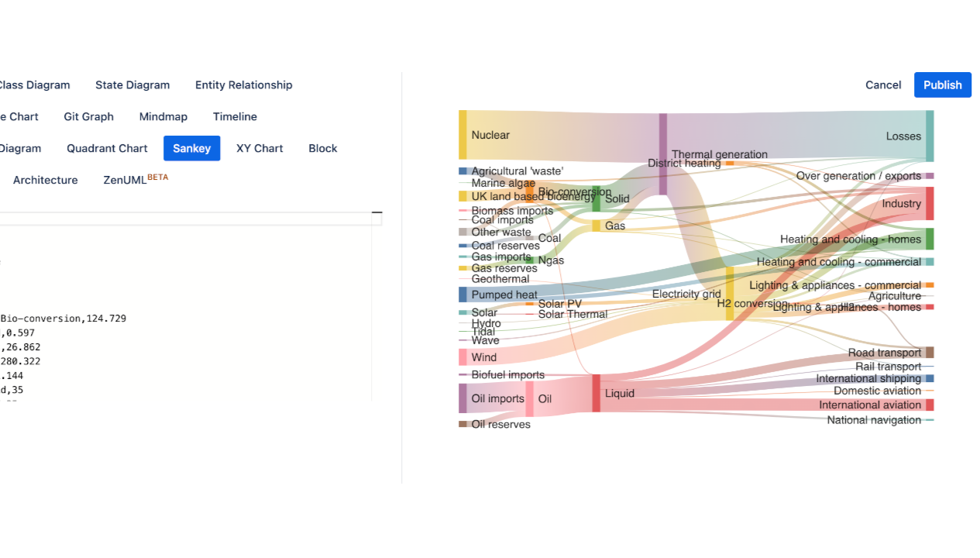The image size is (980, 558).
Task: Click the blue Pumped heat node bar
Action: tap(462, 294)
